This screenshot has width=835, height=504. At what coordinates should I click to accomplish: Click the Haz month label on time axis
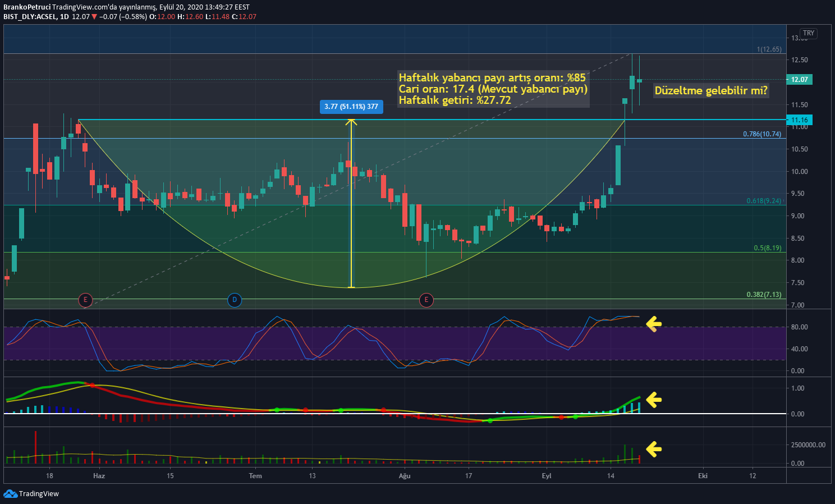(x=99, y=476)
